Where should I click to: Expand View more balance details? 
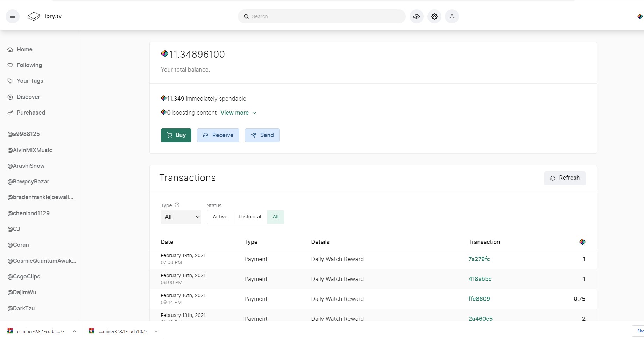(238, 113)
